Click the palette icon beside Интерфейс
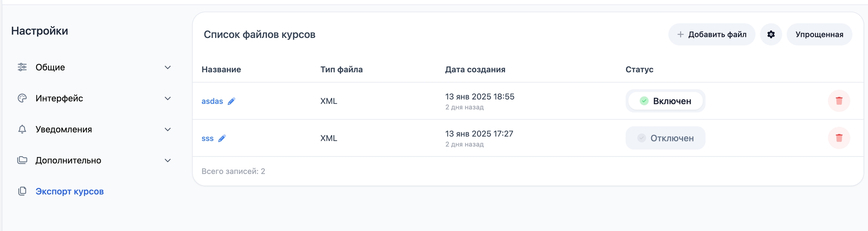The height and width of the screenshot is (231, 868). click(22, 98)
